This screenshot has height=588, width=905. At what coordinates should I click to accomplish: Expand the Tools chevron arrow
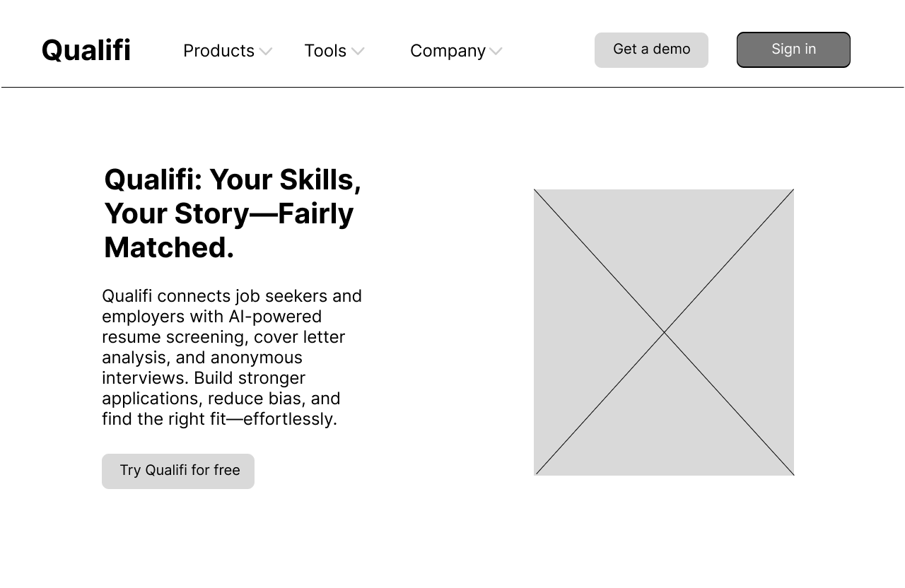pos(358,52)
